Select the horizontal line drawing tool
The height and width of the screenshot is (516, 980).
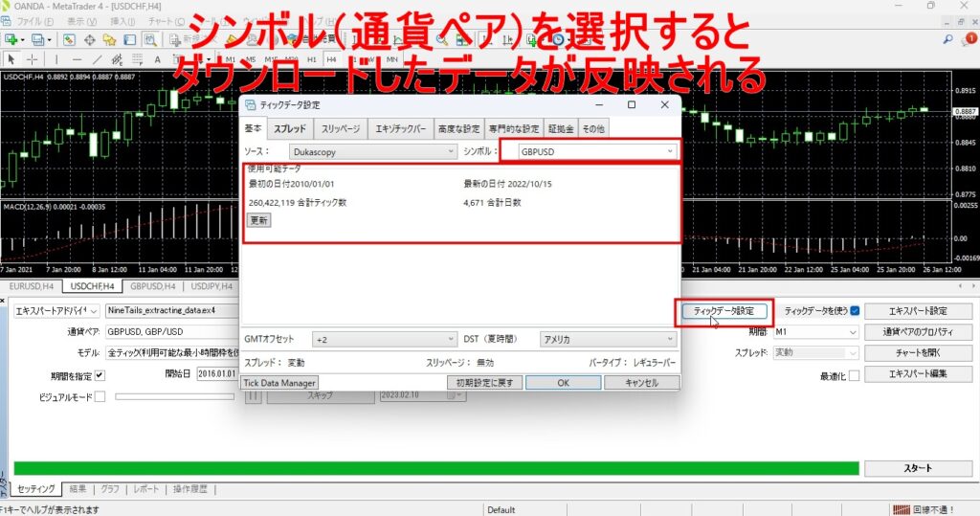pos(77,59)
